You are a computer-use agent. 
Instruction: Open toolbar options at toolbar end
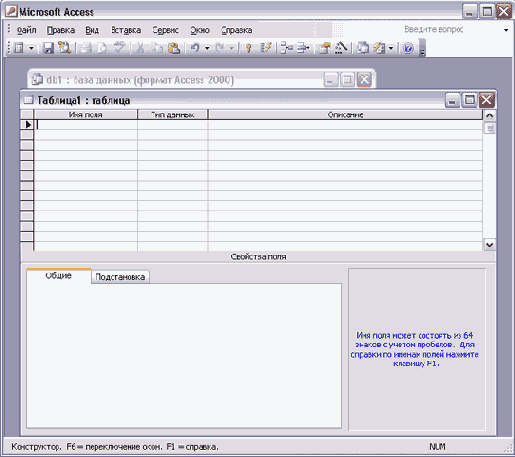(422, 48)
